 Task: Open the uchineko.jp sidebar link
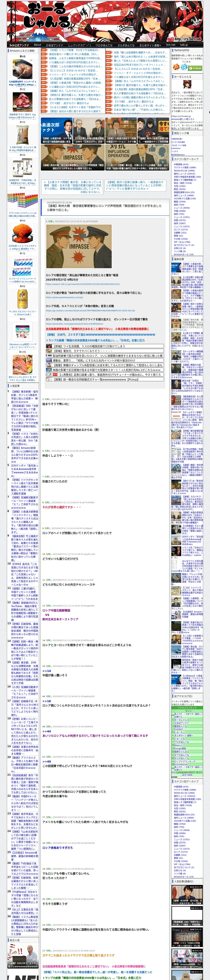click(x=181, y=116)
